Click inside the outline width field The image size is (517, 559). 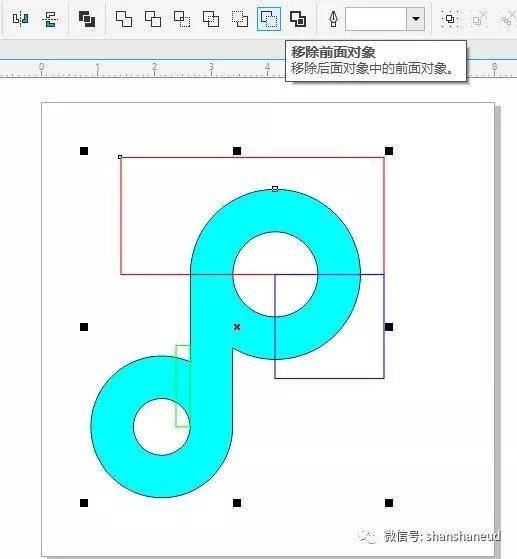point(376,19)
